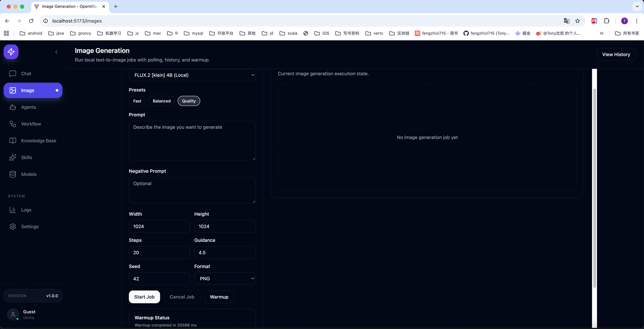The width and height of the screenshot is (644, 329).
Task: Collapse the sidebar with the chevron
Action: [56, 52]
